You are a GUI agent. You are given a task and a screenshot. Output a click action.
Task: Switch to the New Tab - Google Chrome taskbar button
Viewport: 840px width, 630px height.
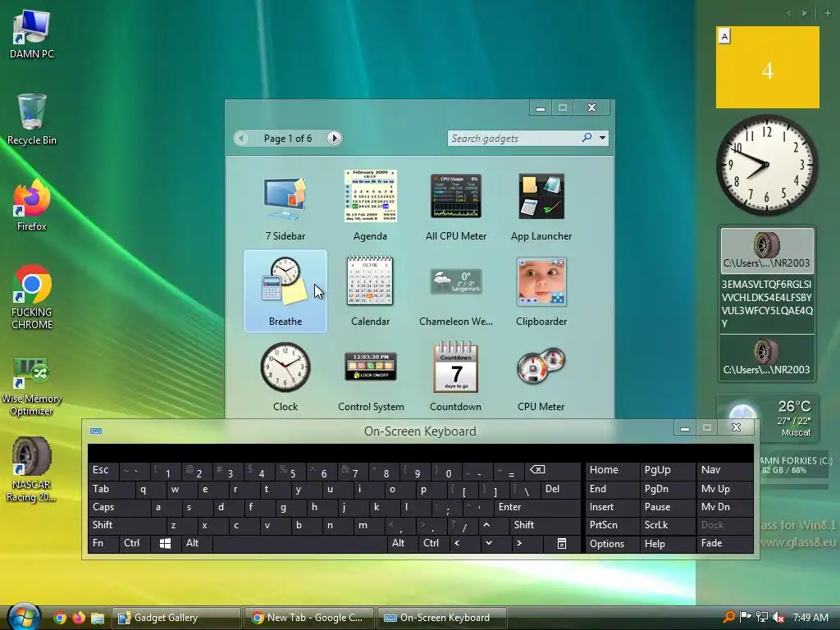(x=309, y=618)
